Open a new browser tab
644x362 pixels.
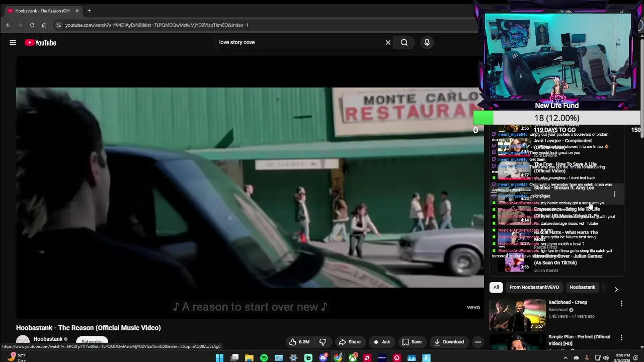click(x=89, y=11)
